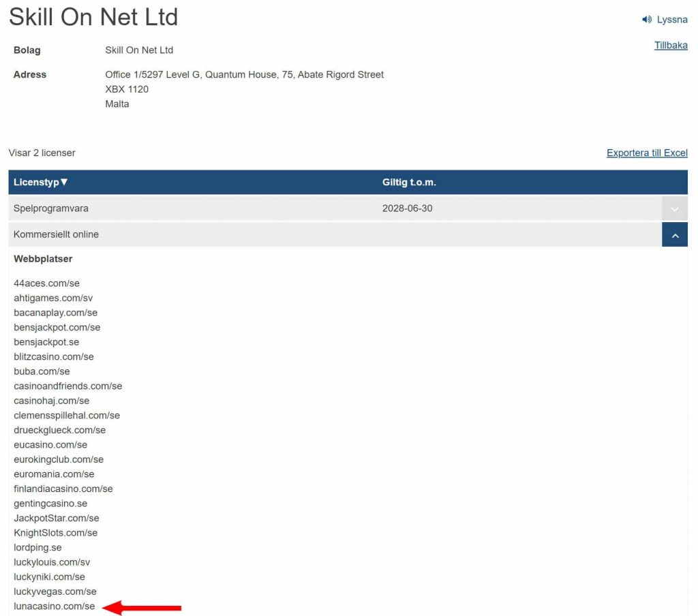
Task: Collapse the Kommersiellt online license row
Action: point(674,234)
